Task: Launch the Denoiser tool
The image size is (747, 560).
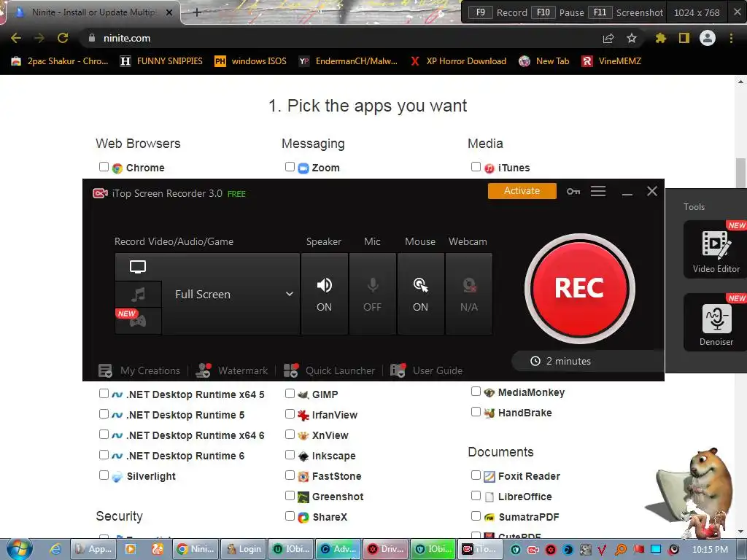Action: [x=716, y=323]
